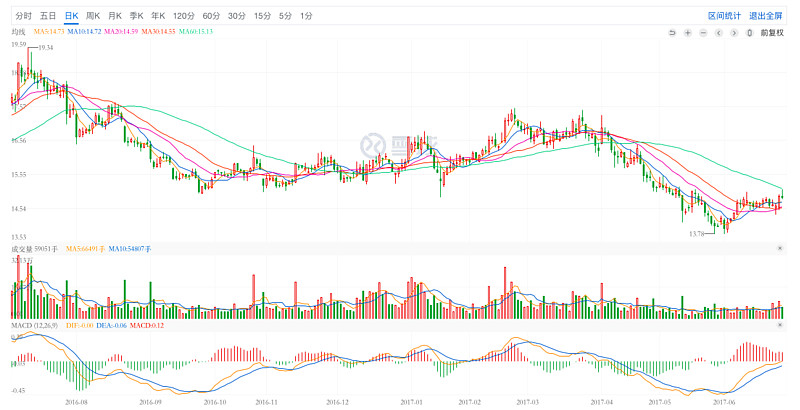Click the MACD (12,26,9) indicator label

point(35,326)
